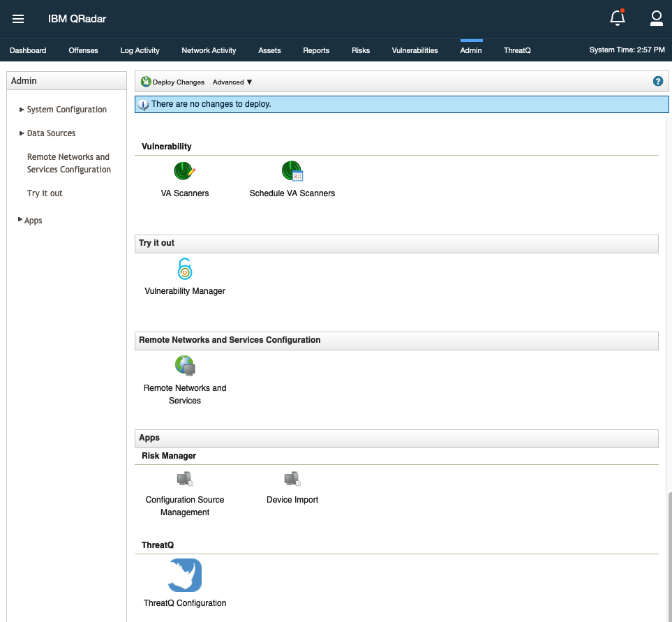Image resolution: width=672 pixels, height=622 pixels.
Task: Click the Device Import label
Action: [292, 500]
